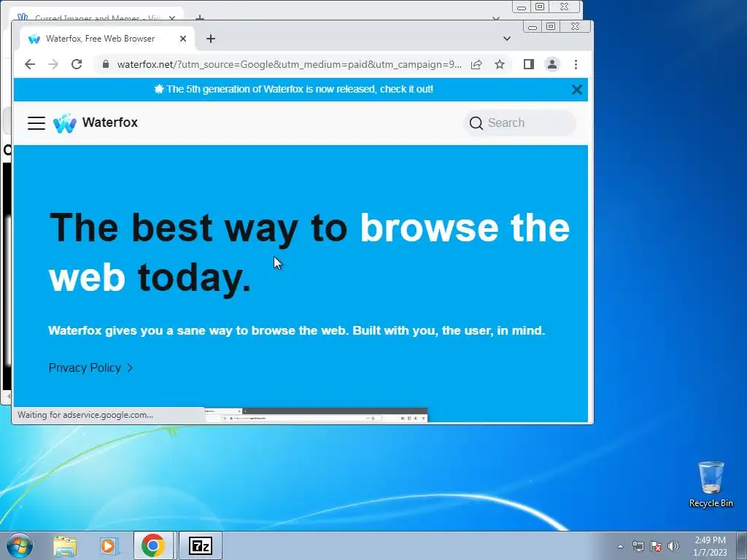Click the 'Waterfox gives you a sane way' tagline
Image resolution: width=747 pixels, height=560 pixels.
click(x=296, y=330)
